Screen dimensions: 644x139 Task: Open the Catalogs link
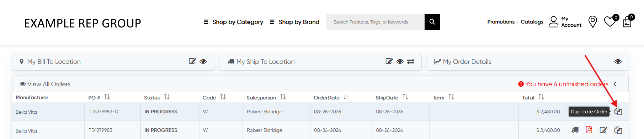(x=532, y=22)
